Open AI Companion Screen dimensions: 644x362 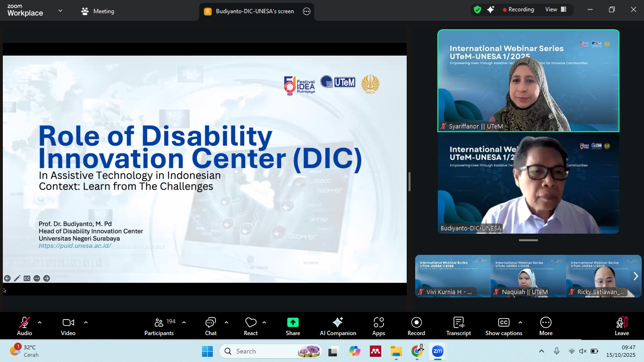(338, 326)
